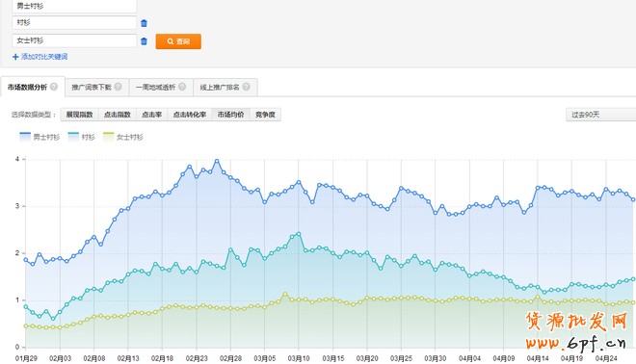Select the 点击率 data type
Screen dimensions: 636x364
(151, 115)
